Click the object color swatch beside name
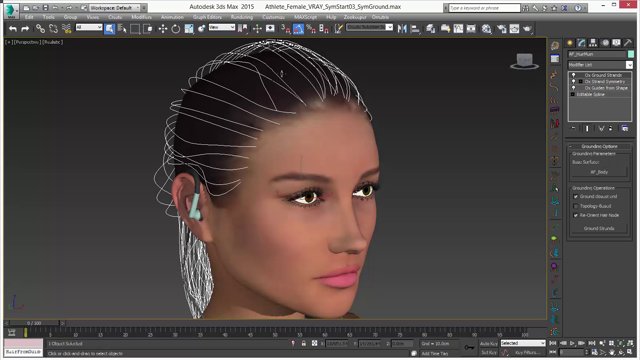The width and height of the screenshot is (640, 360). pyautogui.click(x=631, y=54)
